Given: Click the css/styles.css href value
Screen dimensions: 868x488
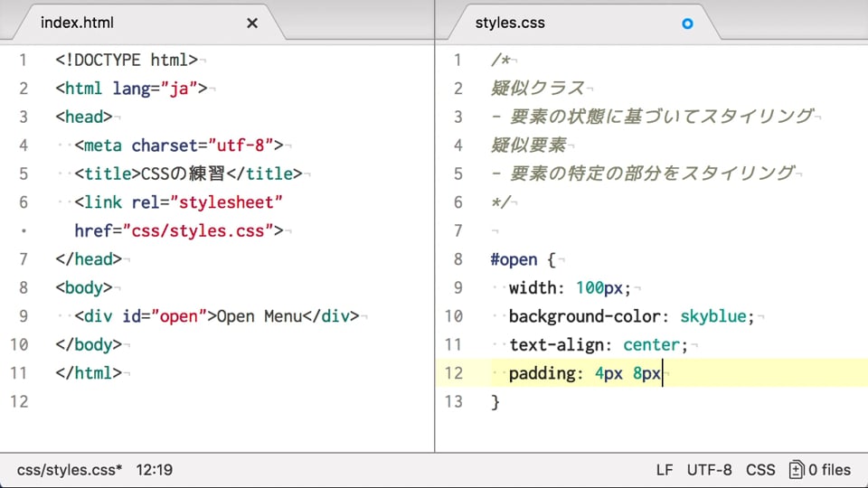Looking at the screenshot, I should pos(198,230).
